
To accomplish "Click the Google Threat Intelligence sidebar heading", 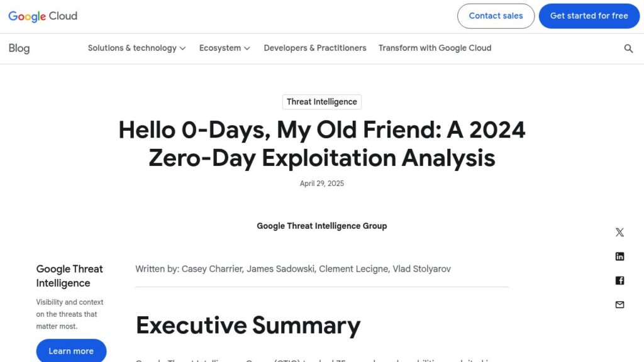I will tap(69, 276).
